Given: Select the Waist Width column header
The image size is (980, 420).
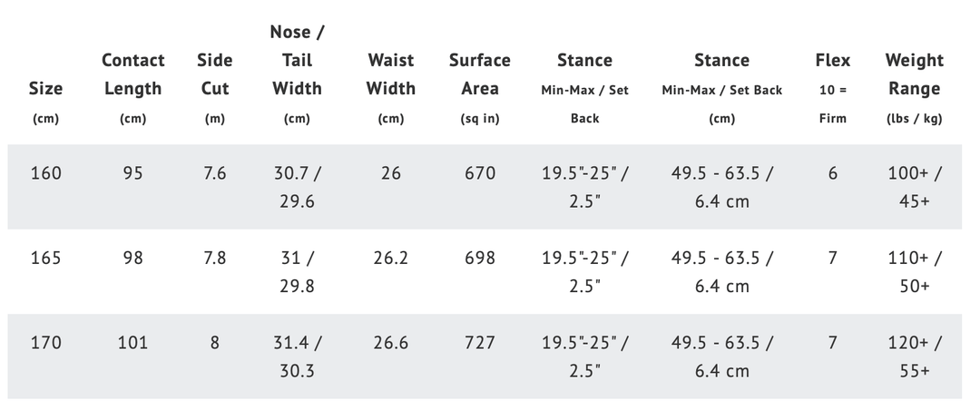Looking at the screenshot, I should 391,74.
